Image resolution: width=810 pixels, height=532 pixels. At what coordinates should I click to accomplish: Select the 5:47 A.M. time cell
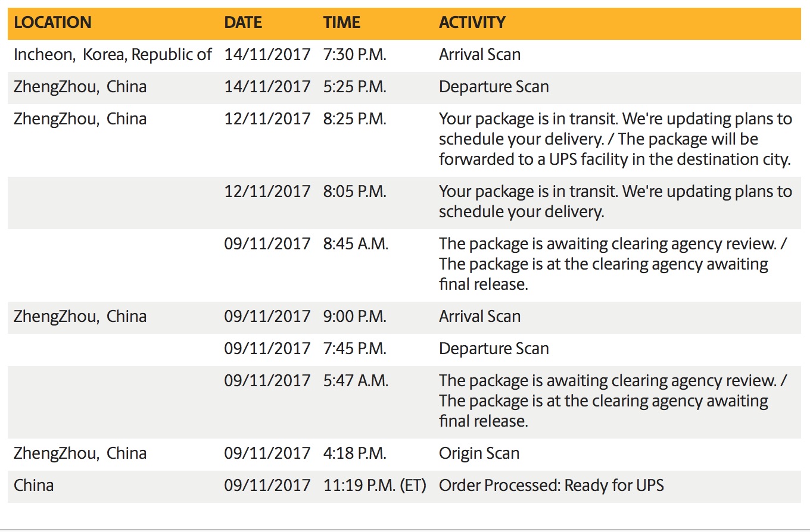point(356,381)
